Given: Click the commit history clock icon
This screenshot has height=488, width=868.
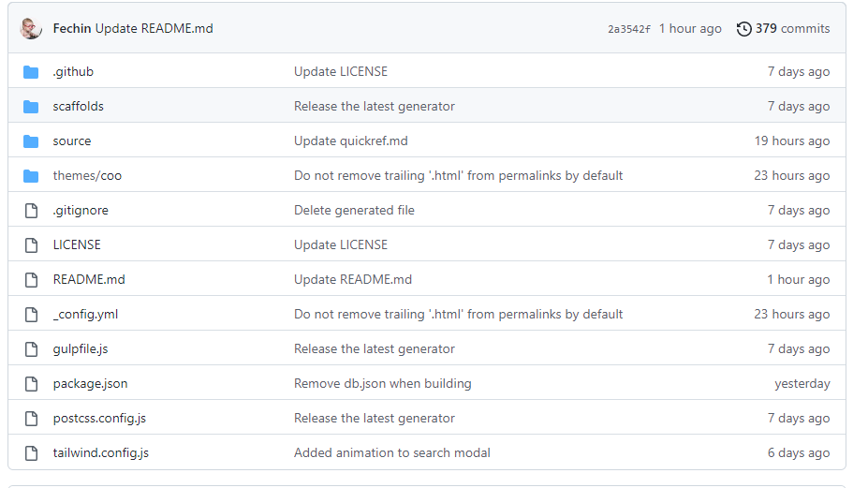Looking at the screenshot, I should pos(744,29).
